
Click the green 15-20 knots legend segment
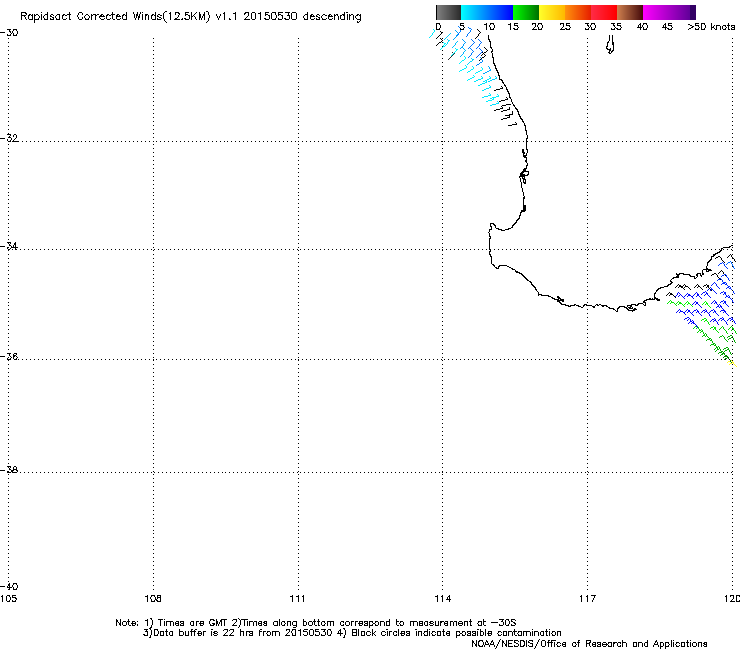pyautogui.click(x=526, y=12)
